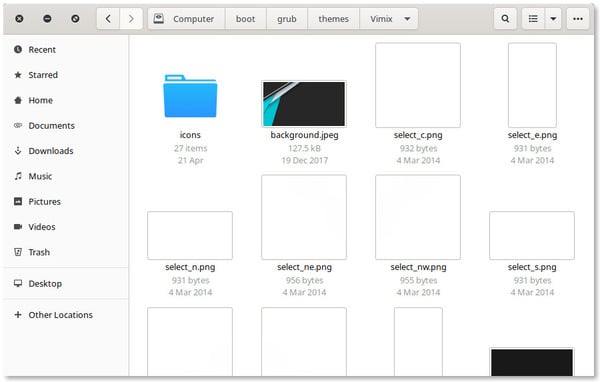Switch to list view icon
The width and height of the screenshot is (600, 382).
[x=533, y=19]
